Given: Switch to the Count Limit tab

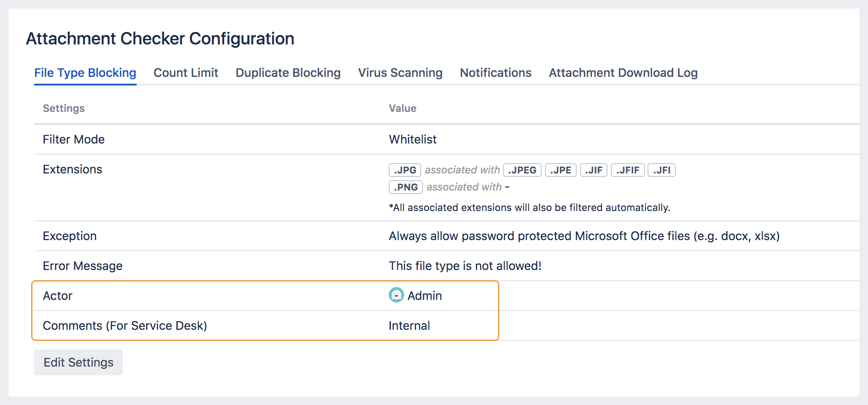Looking at the screenshot, I should pyautogui.click(x=186, y=73).
